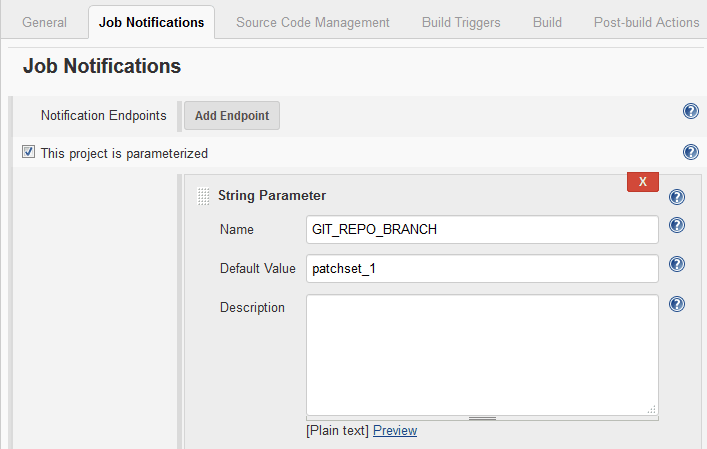The image size is (707, 449).
Task: Open help for parameter Name field
Action: (x=677, y=226)
